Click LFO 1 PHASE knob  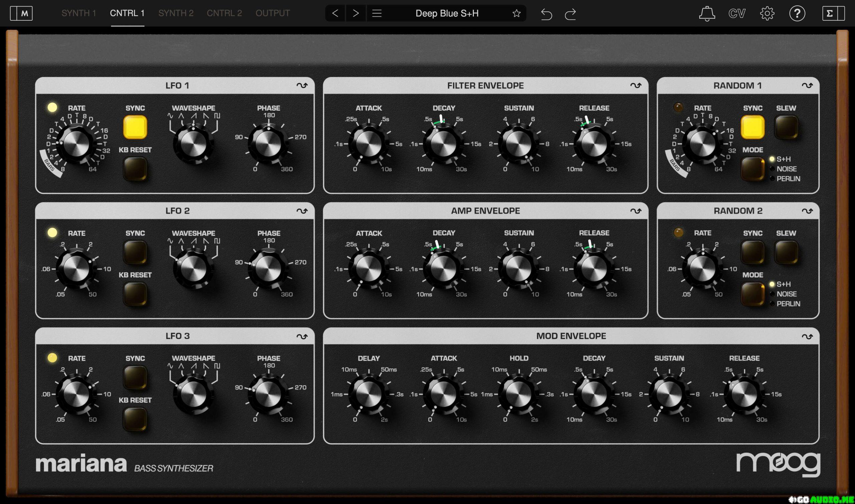click(x=268, y=144)
